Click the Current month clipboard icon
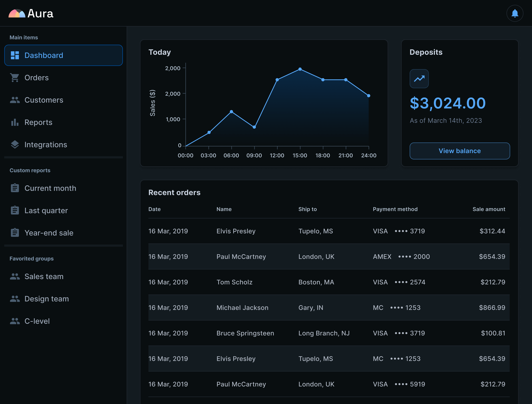Screen dimensions: 532x404 click(15, 188)
